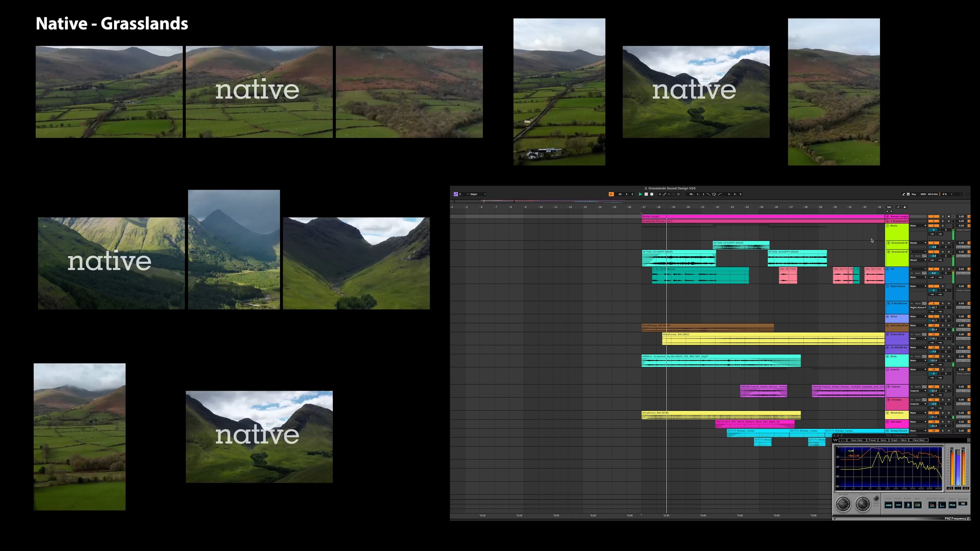Click Save Data in PAZ plugin
Image resolution: width=980 pixels, height=551 pixels.
click(857, 440)
